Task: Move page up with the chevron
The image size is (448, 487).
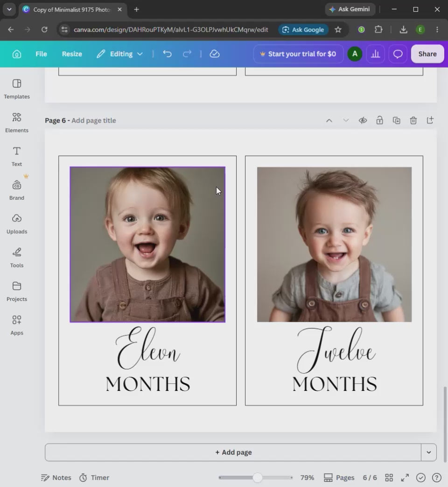Action: click(329, 120)
